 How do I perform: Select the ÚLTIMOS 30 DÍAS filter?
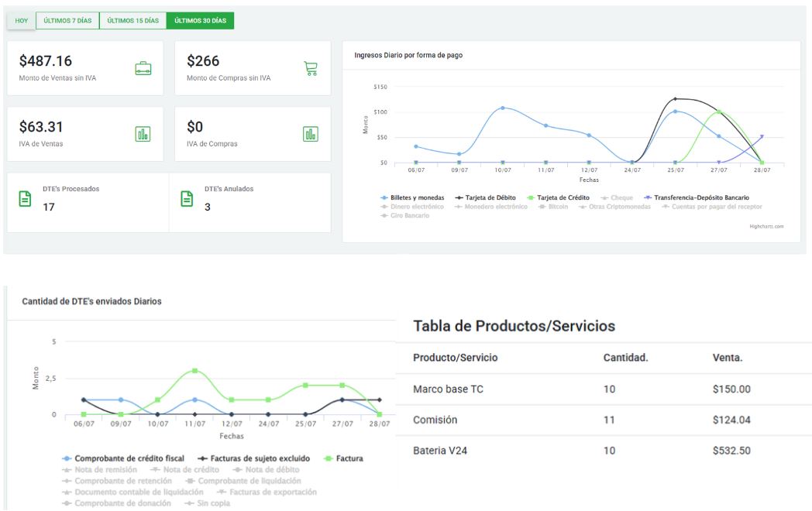click(x=200, y=21)
